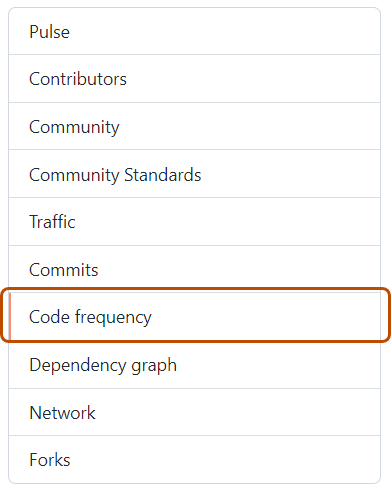The image size is (391, 490).
Task: Click the orange selection bar beside Code frequency
Action: [10, 316]
